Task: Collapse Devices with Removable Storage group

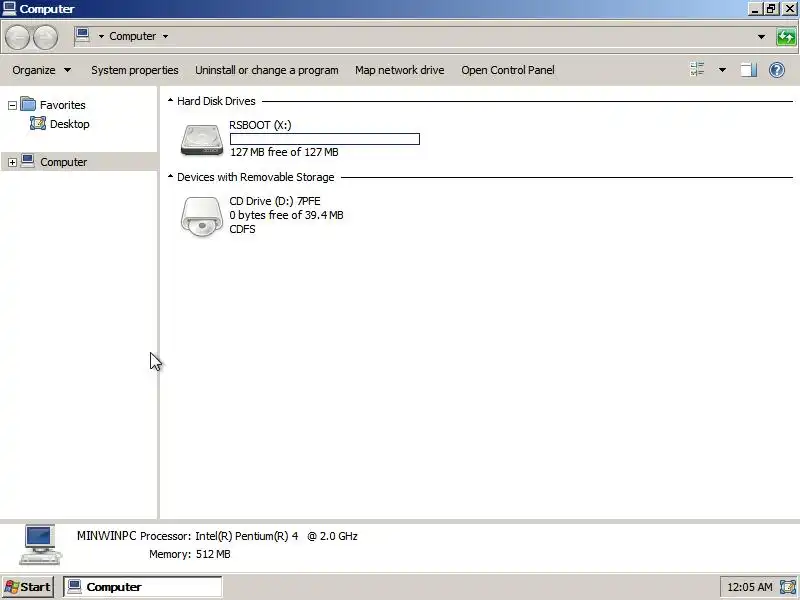Action: click(x=170, y=177)
